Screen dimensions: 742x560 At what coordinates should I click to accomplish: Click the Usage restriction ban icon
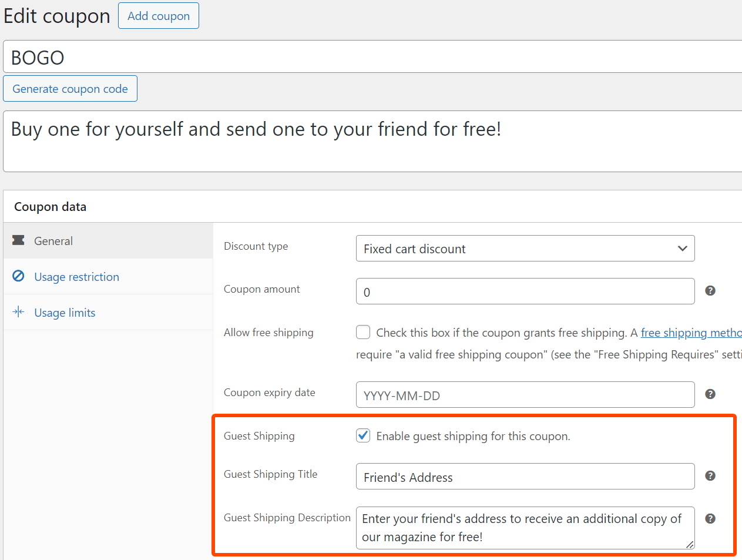click(18, 276)
